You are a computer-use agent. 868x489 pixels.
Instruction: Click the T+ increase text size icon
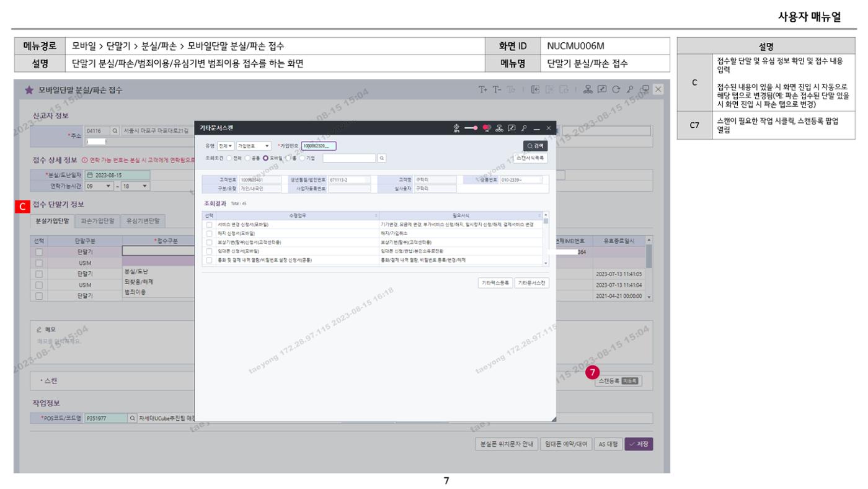483,89
